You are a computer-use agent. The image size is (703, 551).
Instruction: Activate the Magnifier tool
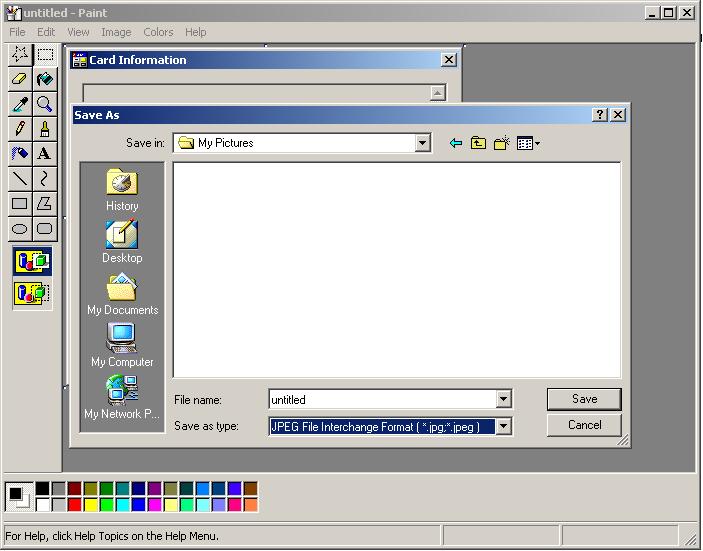pos(45,104)
